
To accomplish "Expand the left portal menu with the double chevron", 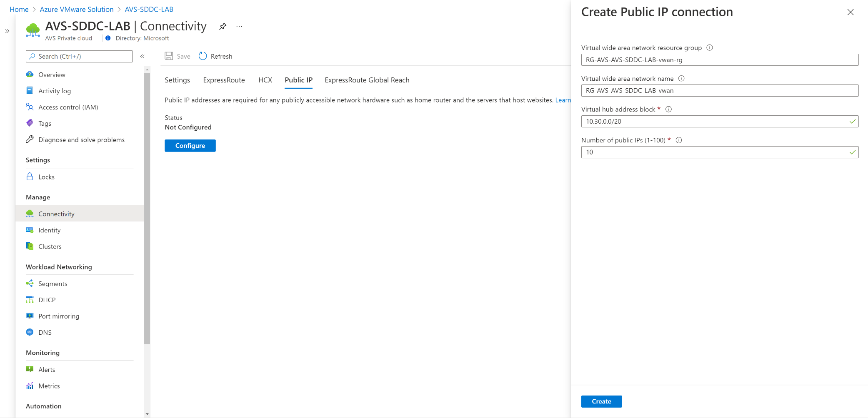I will tap(7, 31).
